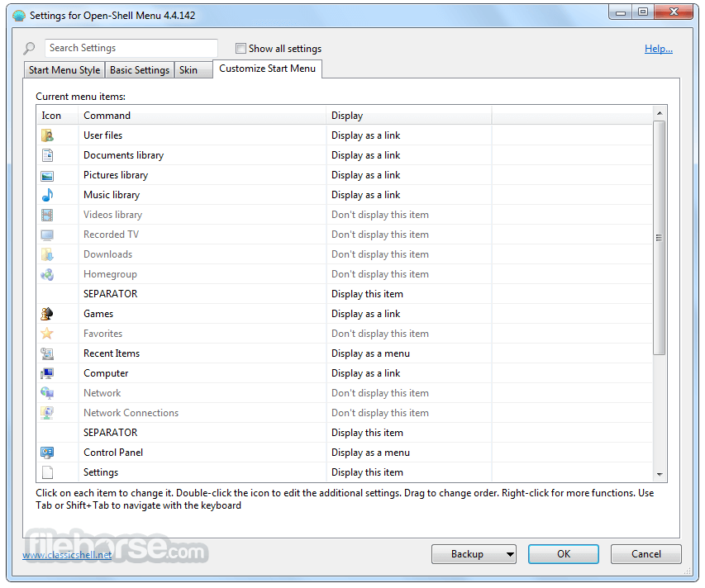Click Display as a link for Computer
This screenshot has height=588, width=705.
365,373
